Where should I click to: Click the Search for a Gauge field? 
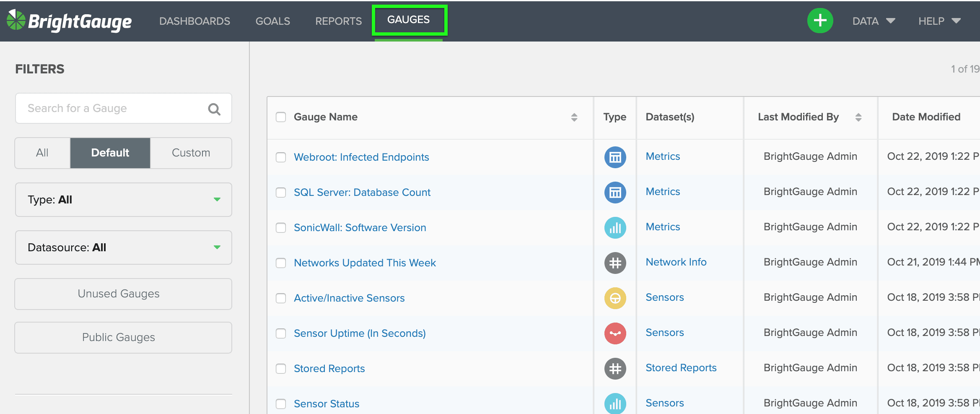[x=113, y=108]
